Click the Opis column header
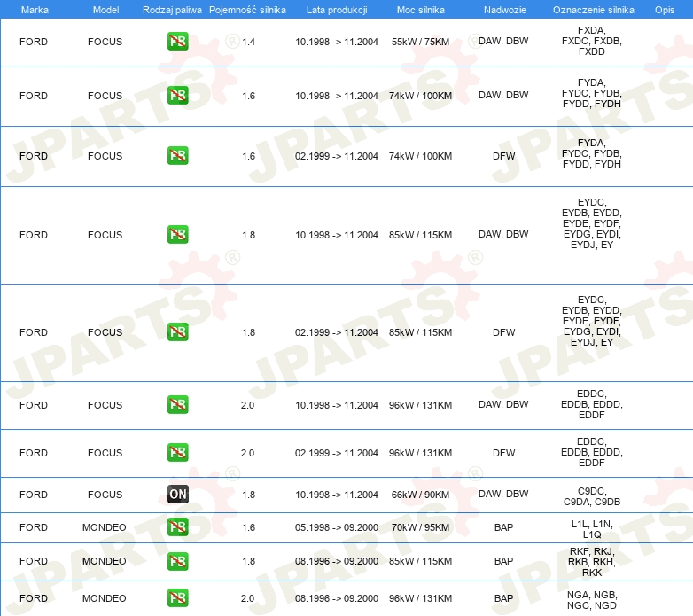Screen dimensions: 693x616 pyautogui.click(x=665, y=10)
